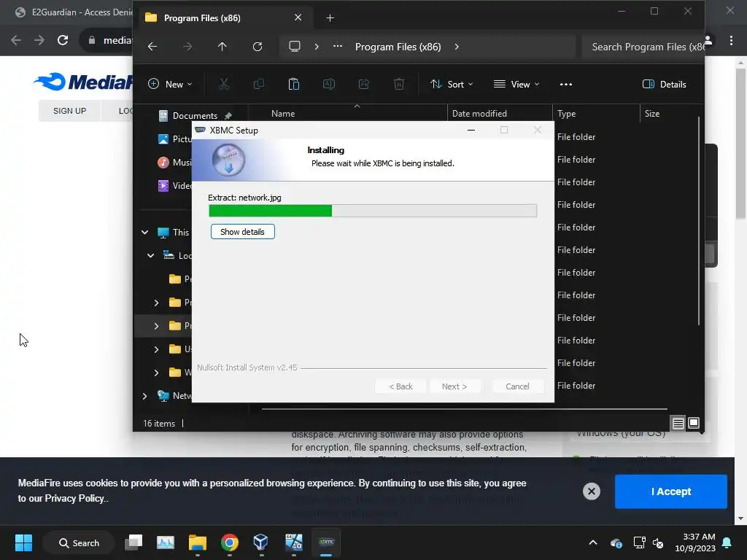Expand the chevron after Program Files (x86) breadcrumb

457,47
